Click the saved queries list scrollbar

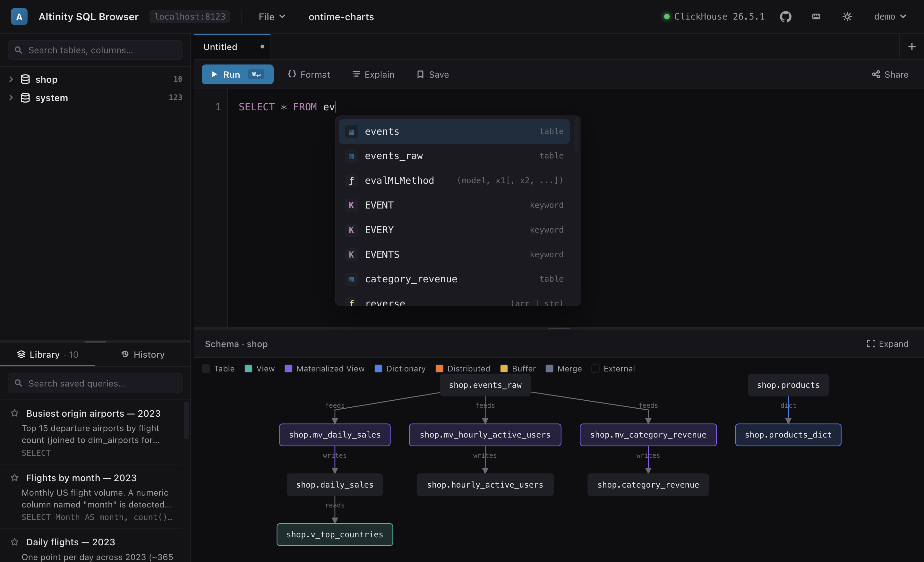coord(186,420)
